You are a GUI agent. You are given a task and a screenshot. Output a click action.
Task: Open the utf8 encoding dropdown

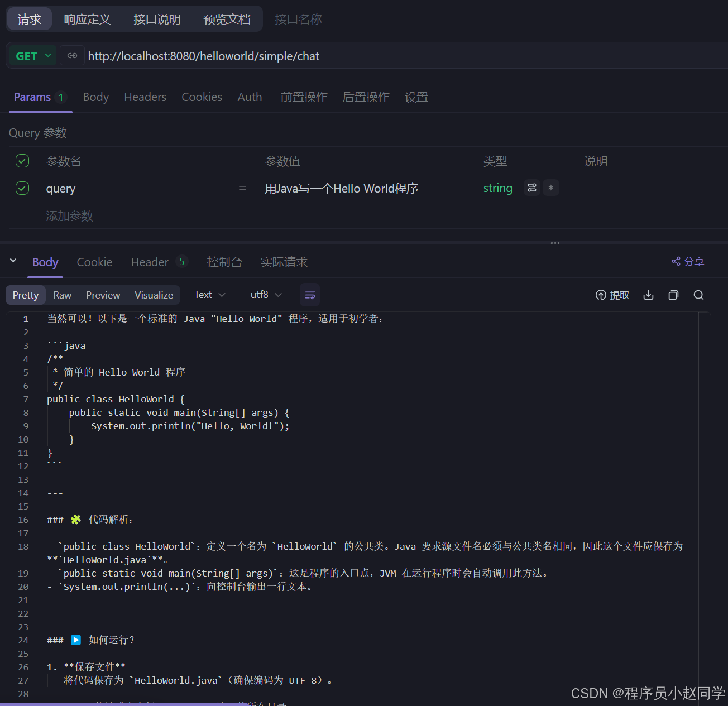266,295
